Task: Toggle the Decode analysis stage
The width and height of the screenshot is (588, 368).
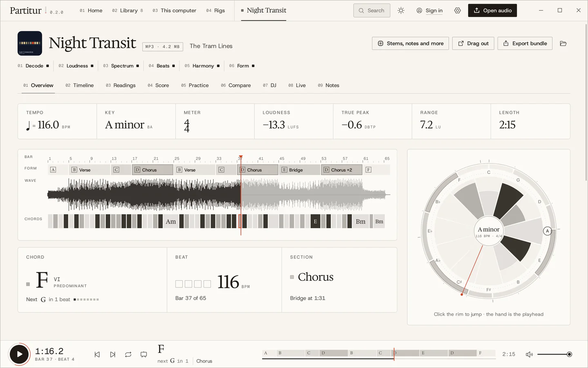Action: (x=33, y=66)
